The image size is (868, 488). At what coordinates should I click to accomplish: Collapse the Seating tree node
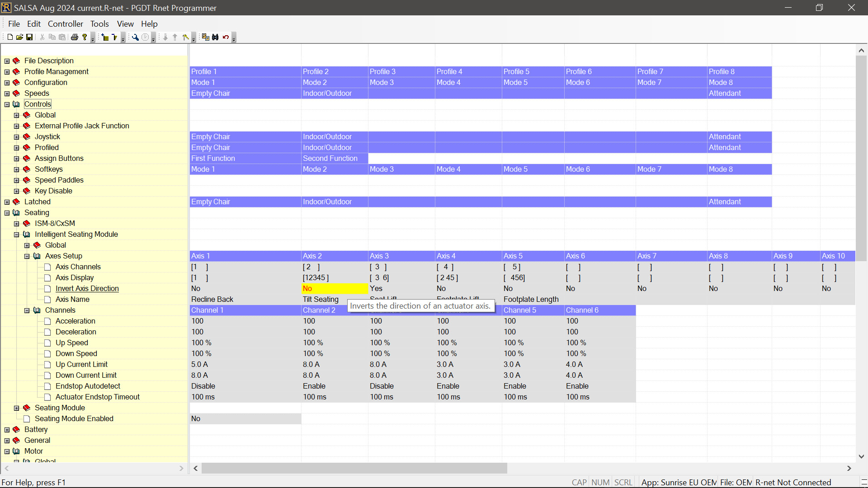click(x=7, y=213)
